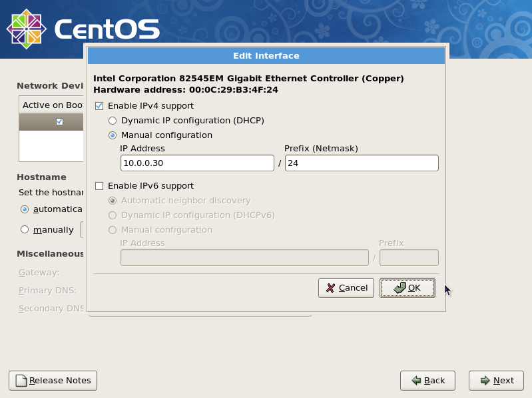The width and height of the screenshot is (532, 398).
Task: Click the Hardware address 00:0C:29:B3:4F:24 text
Action: coord(186,90)
